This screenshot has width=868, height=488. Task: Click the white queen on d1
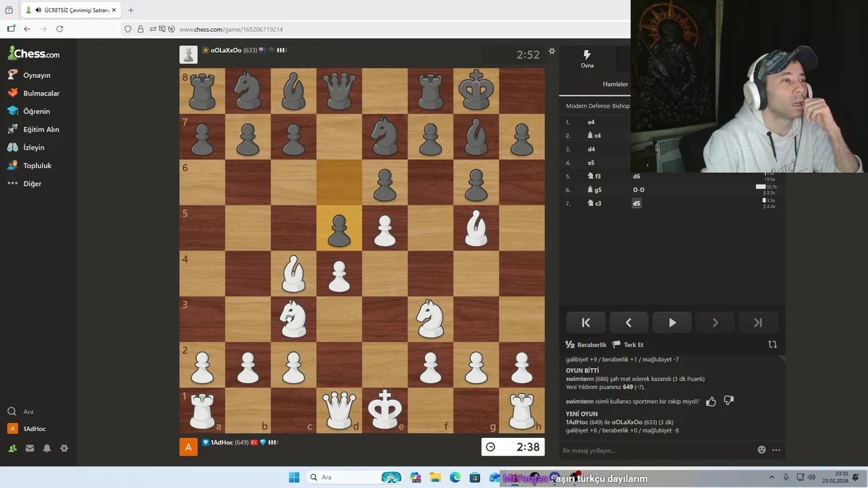(339, 410)
